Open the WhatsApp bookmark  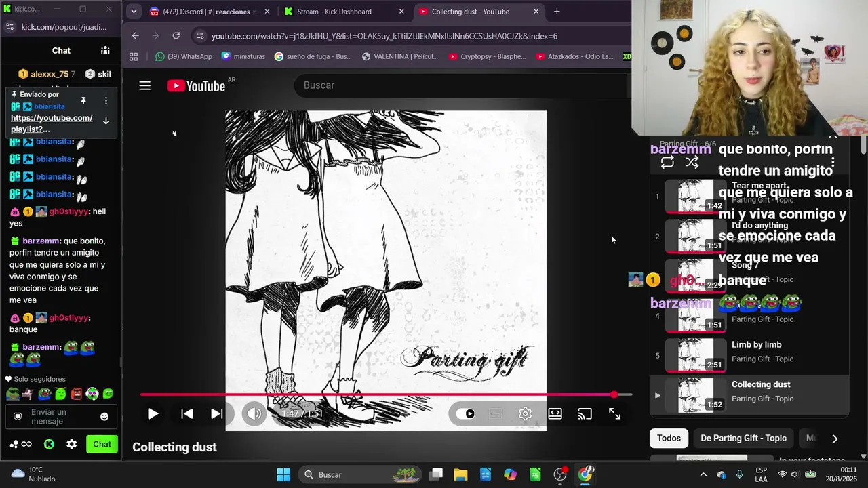tap(184, 56)
